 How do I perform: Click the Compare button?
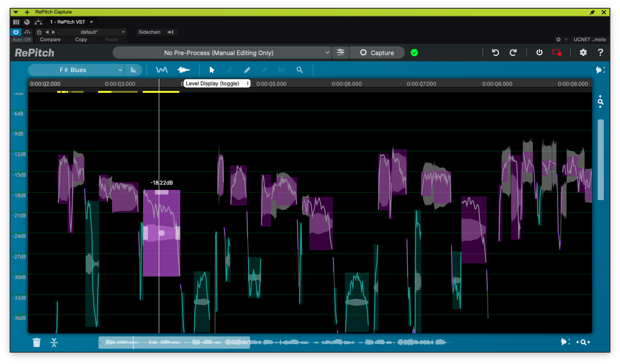point(50,39)
